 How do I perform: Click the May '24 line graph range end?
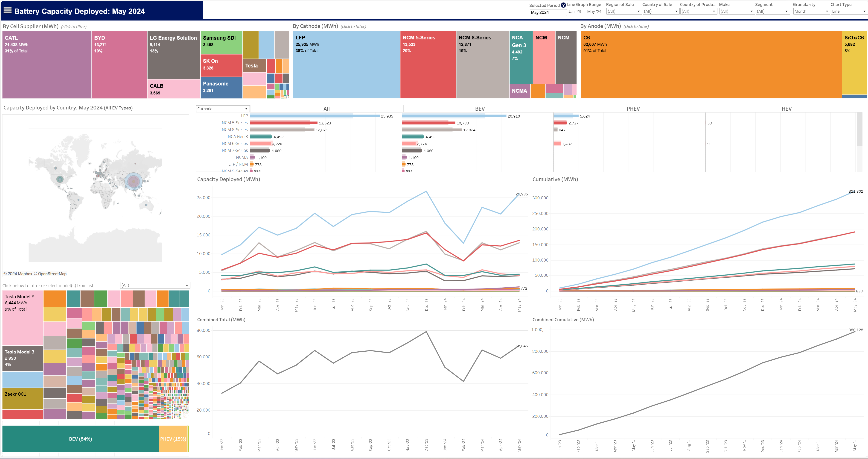pyautogui.click(x=594, y=12)
